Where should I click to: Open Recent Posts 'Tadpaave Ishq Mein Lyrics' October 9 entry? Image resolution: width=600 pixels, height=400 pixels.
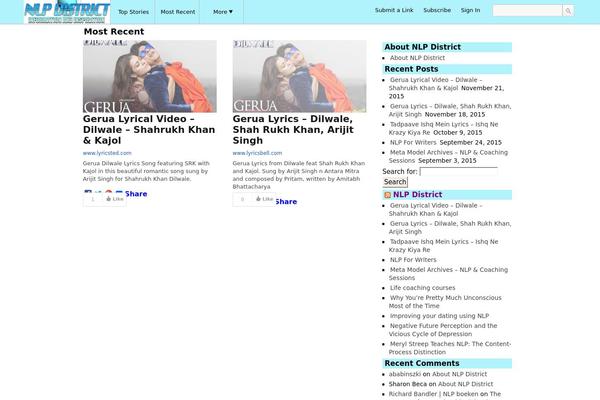443,128
